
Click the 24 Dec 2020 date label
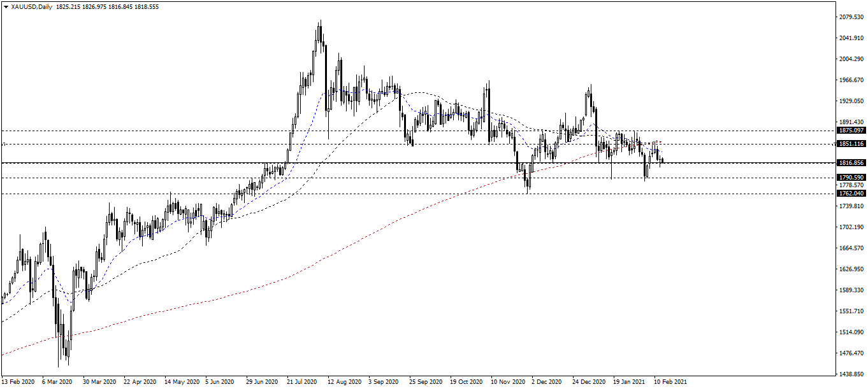click(589, 383)
